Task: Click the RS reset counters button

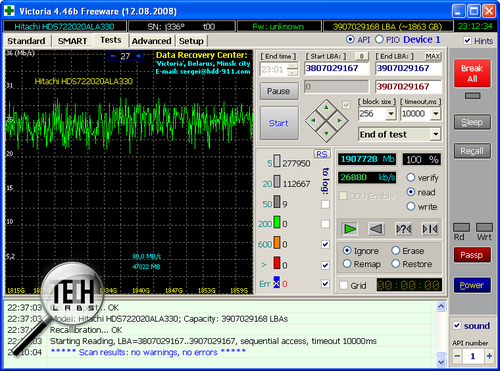Action: pos(322,154)
